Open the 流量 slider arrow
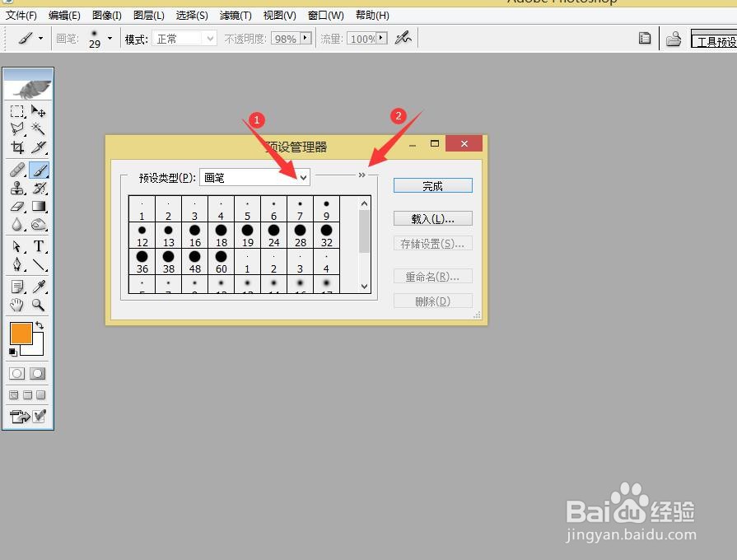The width and height of the screenshot is (737, 560). tap(382, 38)
